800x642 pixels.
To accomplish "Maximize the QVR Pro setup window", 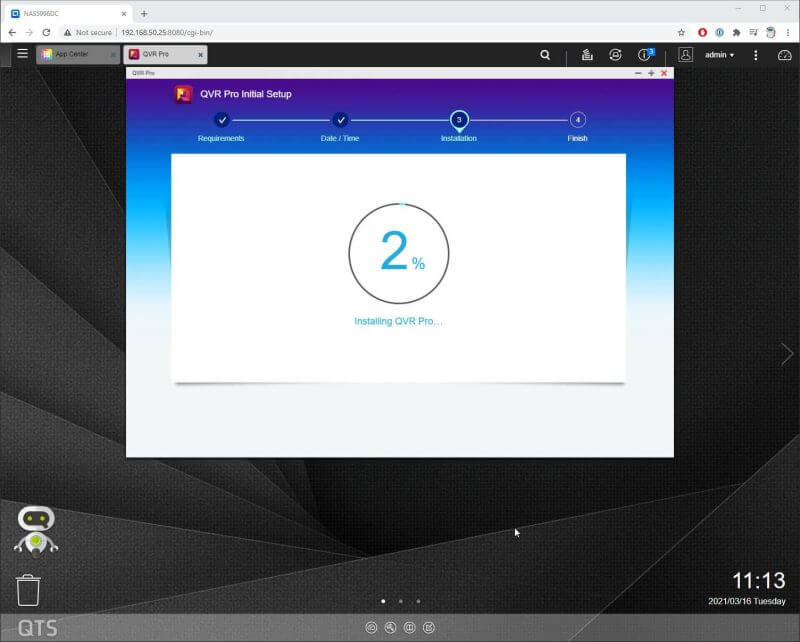I will [x=651, y=73].
